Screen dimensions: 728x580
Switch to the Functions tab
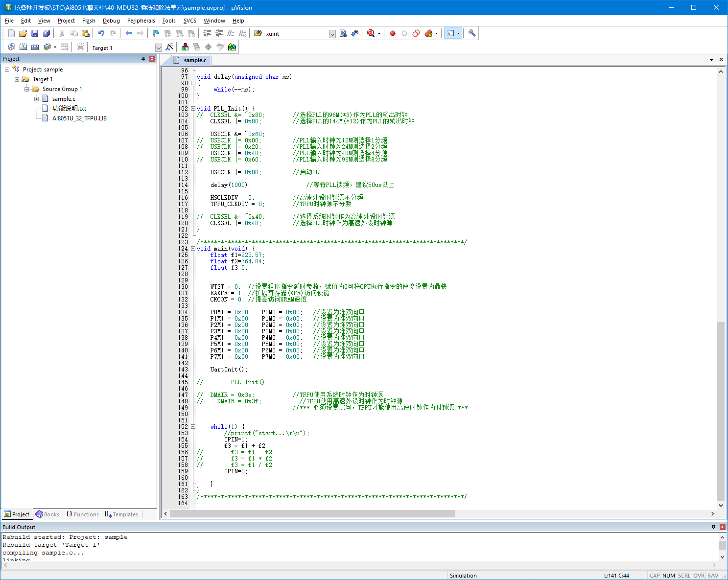(x=83, y=514)
